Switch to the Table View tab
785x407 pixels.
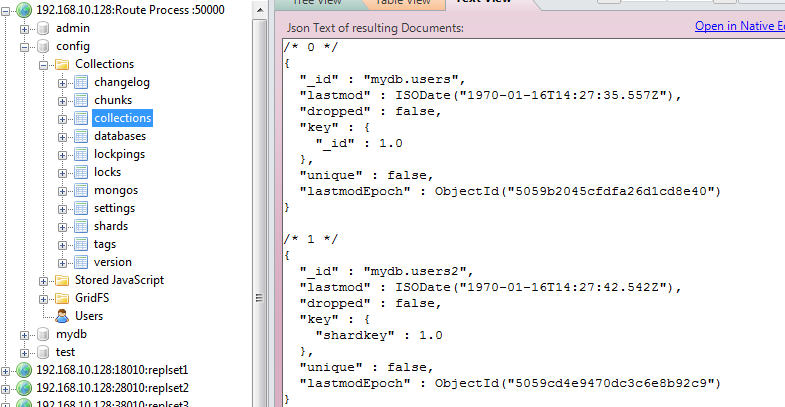404,3
